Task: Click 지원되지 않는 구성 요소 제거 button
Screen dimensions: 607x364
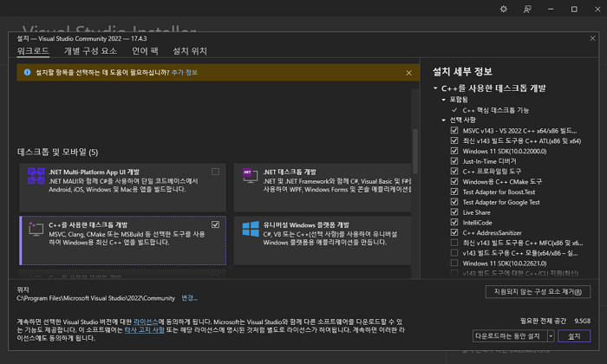Action: coord(538,291)
